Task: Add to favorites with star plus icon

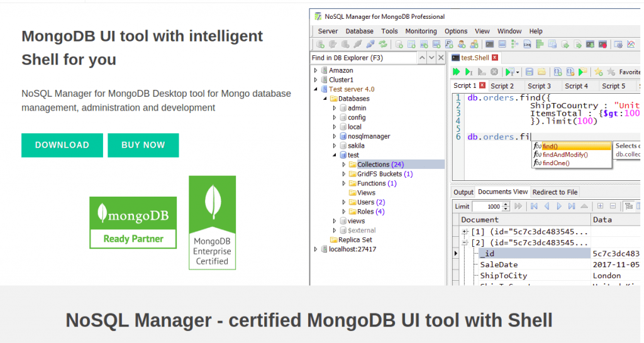Action: tap(599, 72)
